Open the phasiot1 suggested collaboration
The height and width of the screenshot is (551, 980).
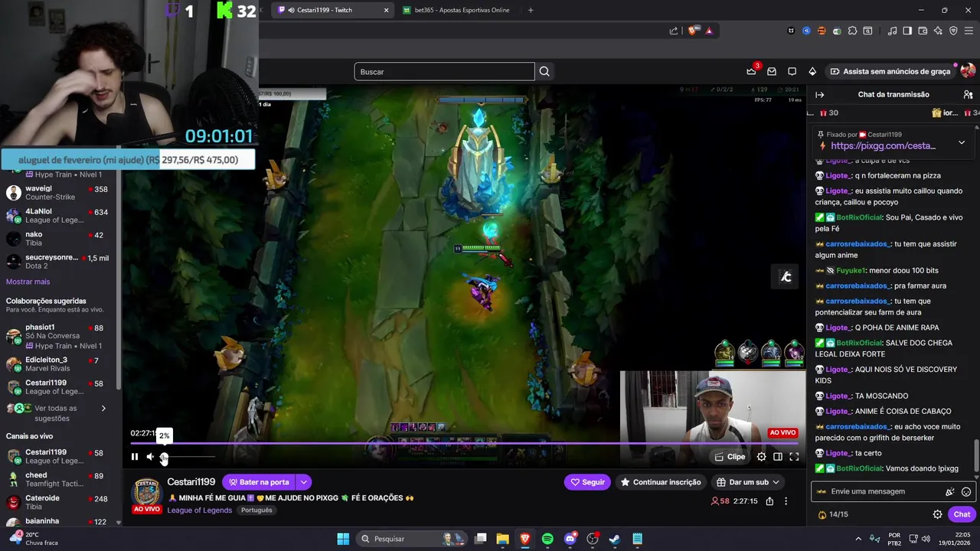(x=57, y=336)
